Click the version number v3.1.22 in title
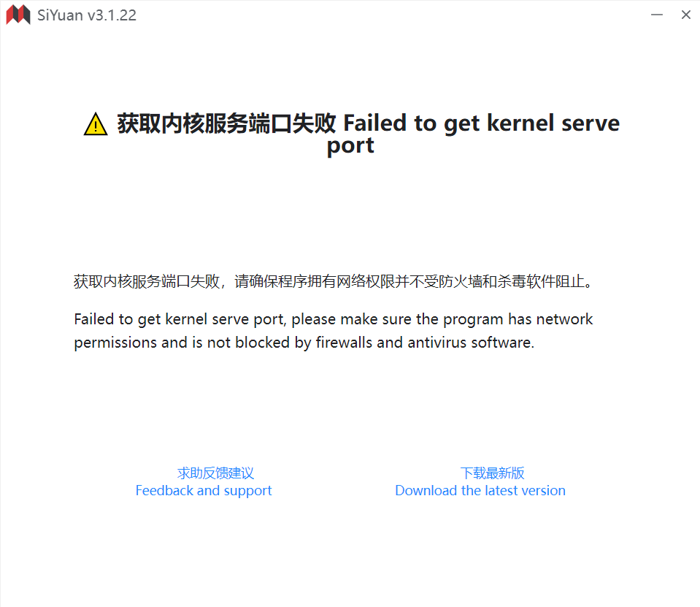Screen dimensions: 700x607 click(112, 15)
